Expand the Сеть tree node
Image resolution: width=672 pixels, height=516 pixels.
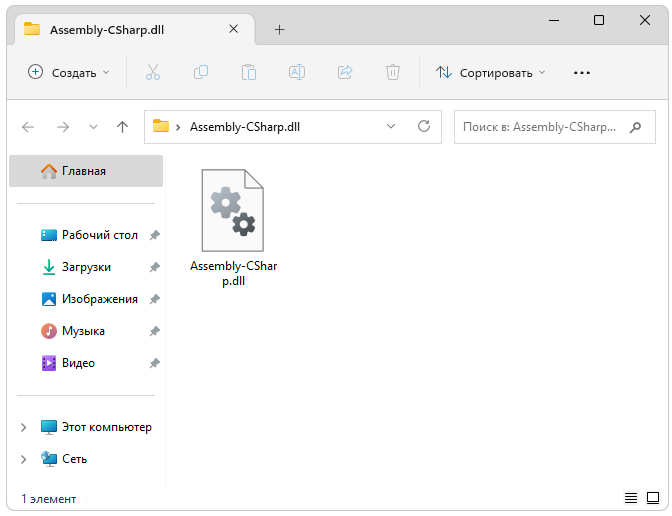point(24,459)
